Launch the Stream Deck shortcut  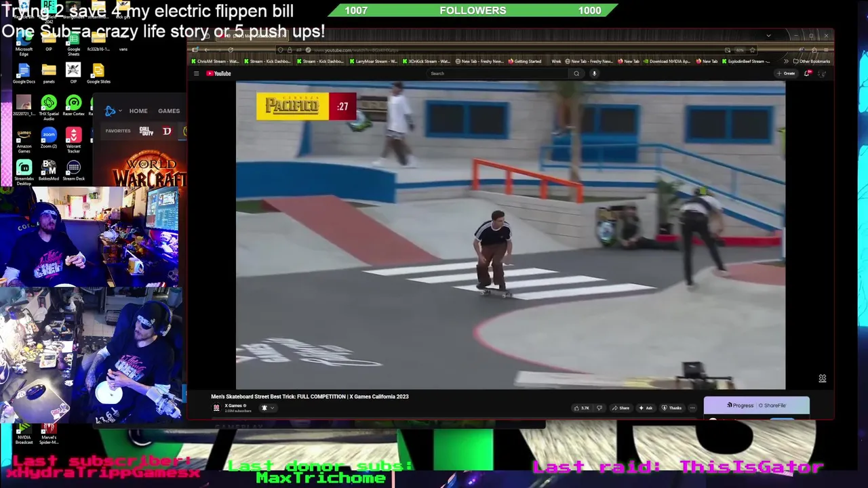[73, 171]
